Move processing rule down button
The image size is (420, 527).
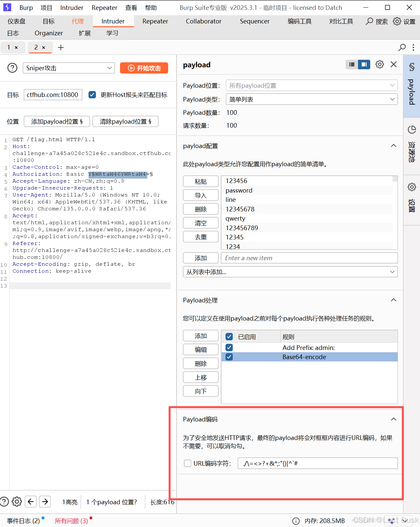click(200, 391)
